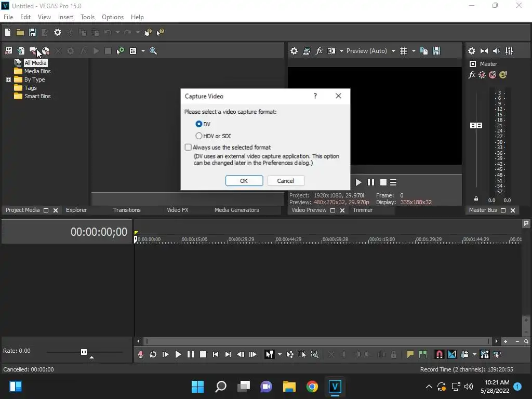Toggle Enable Snapping magnet icon
The height and width of the screenshot is (399, 532).
coord(439,354)
